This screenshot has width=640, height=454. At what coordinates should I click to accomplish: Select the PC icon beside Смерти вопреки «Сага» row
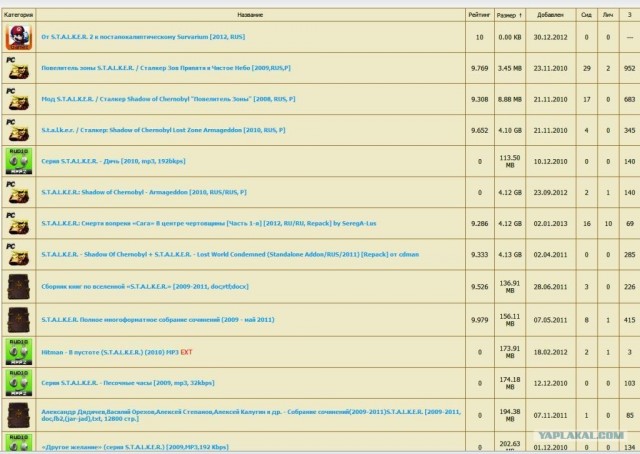(19, 223)
